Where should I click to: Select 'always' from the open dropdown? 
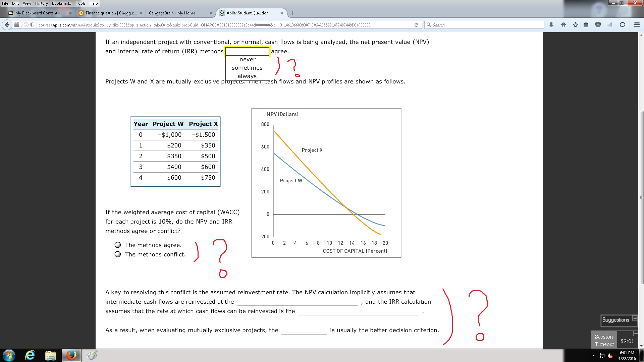pos(247,76)
